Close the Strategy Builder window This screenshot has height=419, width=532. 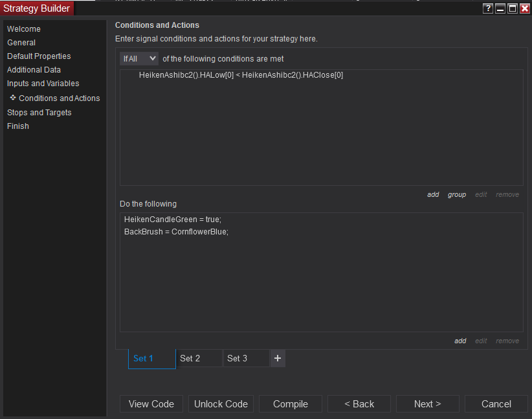pyautogui.click(x=524, y=8)
